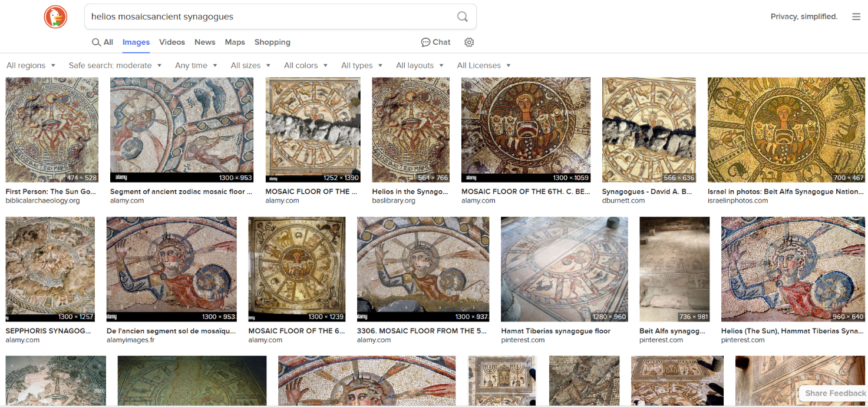Click Privacy, simplified. text link
The image size is (868, 408).
tap(804, 16)
